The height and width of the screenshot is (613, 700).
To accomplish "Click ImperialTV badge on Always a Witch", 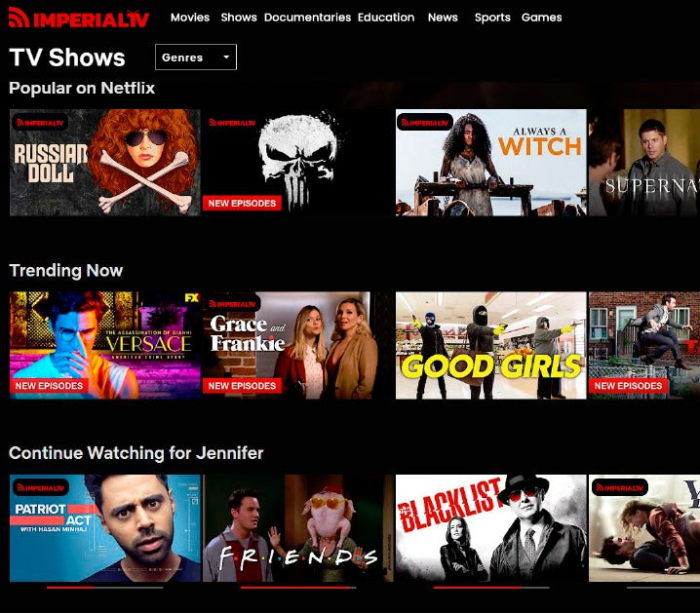I will (425, 123).
